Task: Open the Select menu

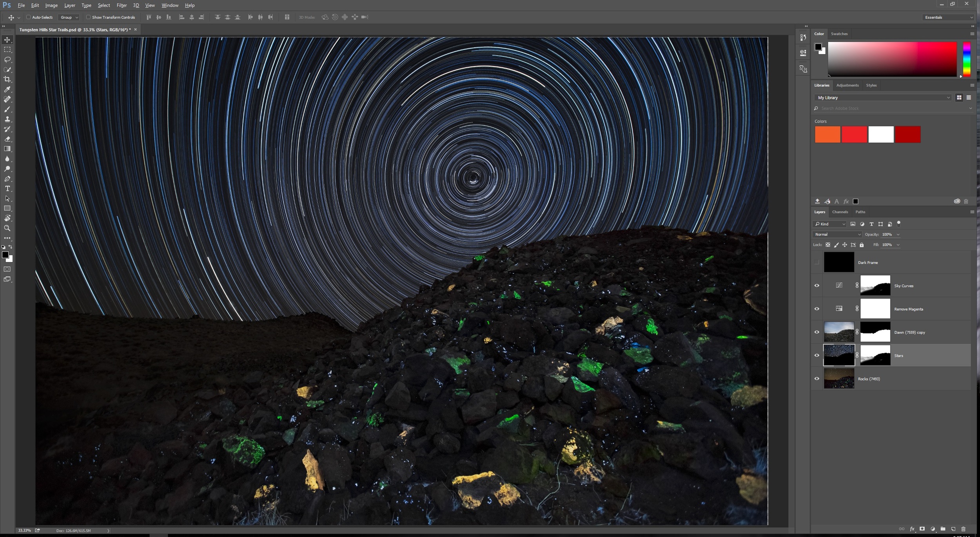Action: click(104, 5)
